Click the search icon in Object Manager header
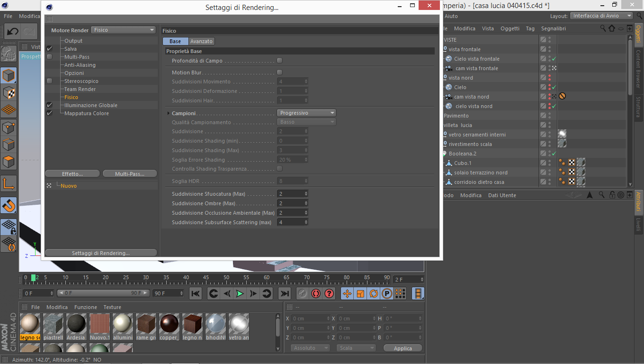644x364 pixels. coord(603,28)
